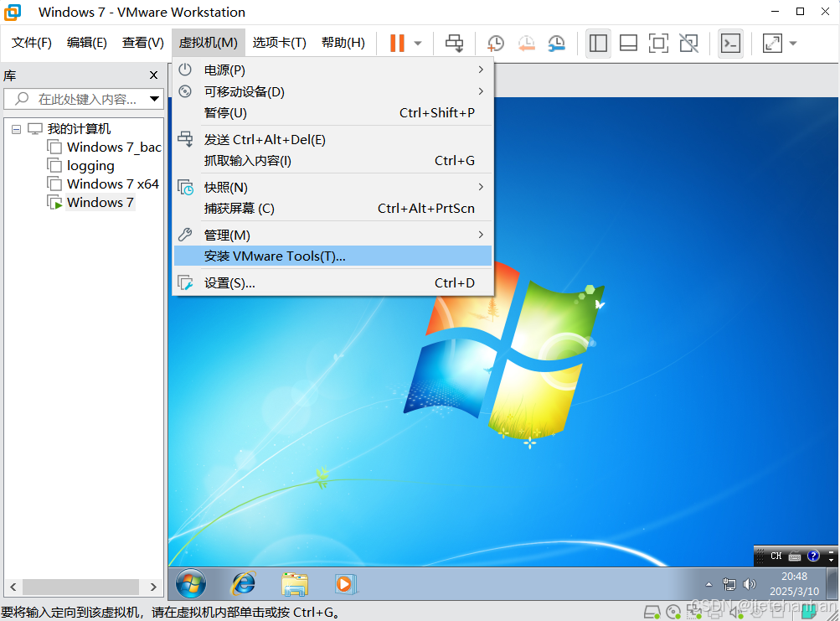Show hidden tray icons arrow
This screenshot has height=621, width=840.
709,584
